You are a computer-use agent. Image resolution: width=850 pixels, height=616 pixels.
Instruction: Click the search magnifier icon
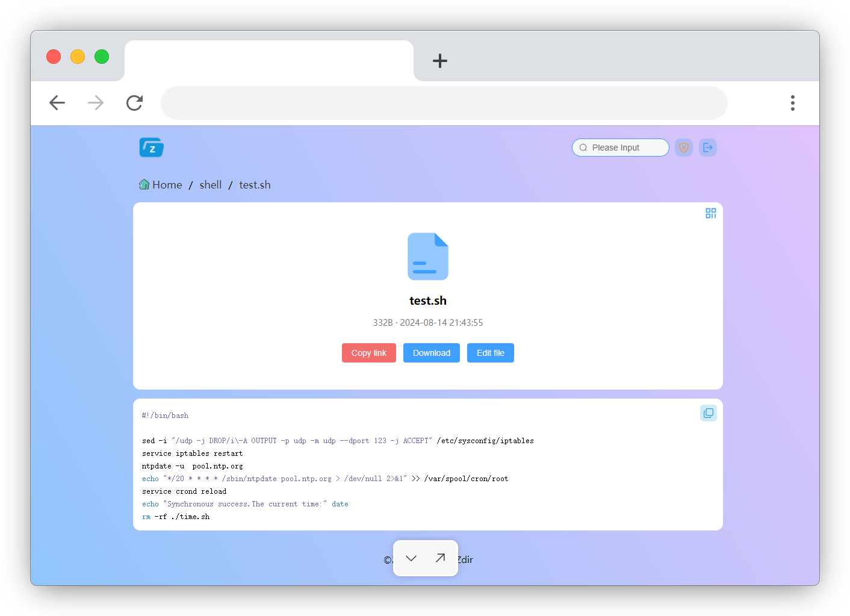pos(583,148)
